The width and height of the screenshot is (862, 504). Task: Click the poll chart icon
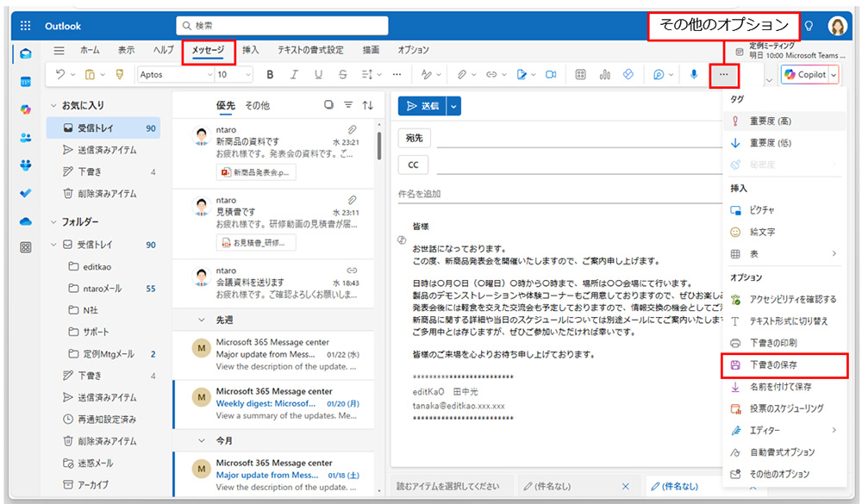(605, 74)
